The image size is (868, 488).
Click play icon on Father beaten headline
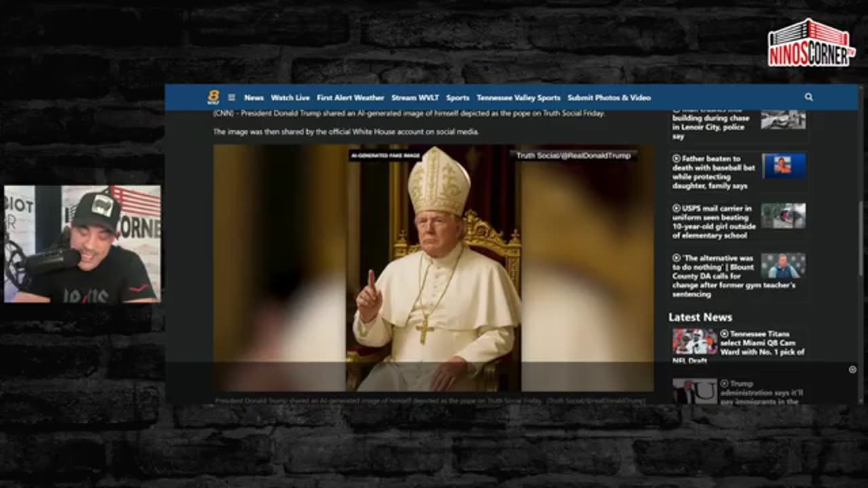pos(676,159)
